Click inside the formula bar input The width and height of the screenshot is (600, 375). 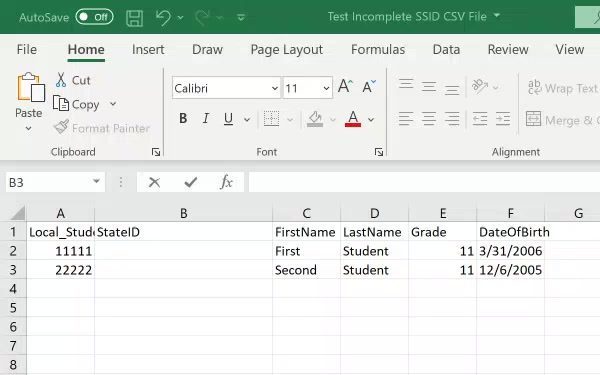pos(424,182)
